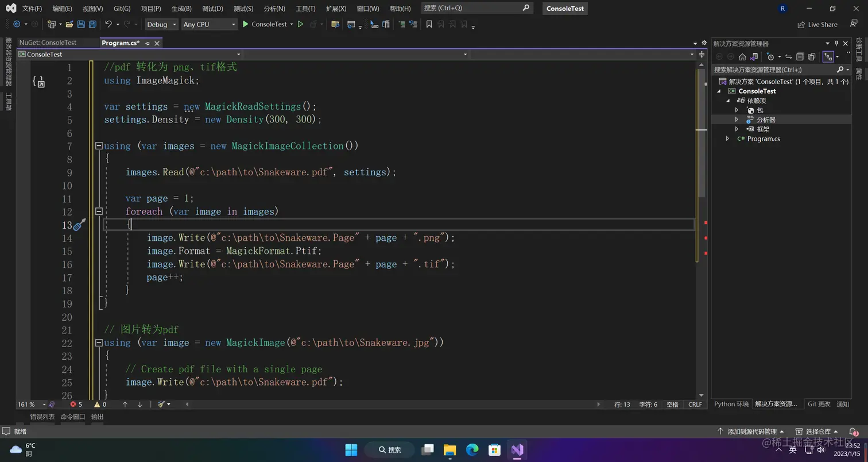
Task: Open the Git(G) menu
Action: point(122,9)
